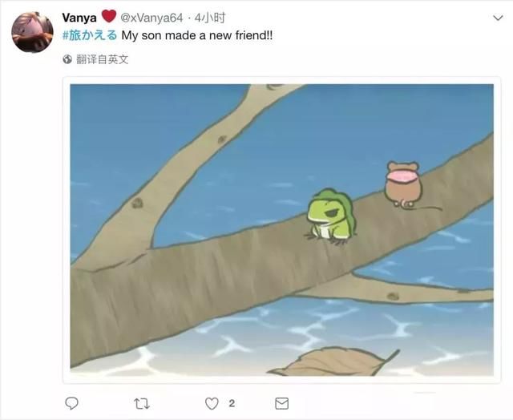Click the green frog in the image
The width and height of the screenshot is (513, 420).
click(x=330, y=216)
